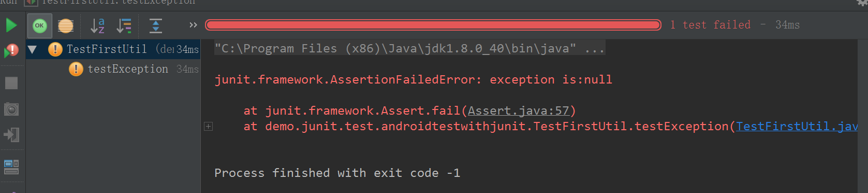
Task: Open the TestFirstUtil.java stack trace link
Action: click(797, 126)
